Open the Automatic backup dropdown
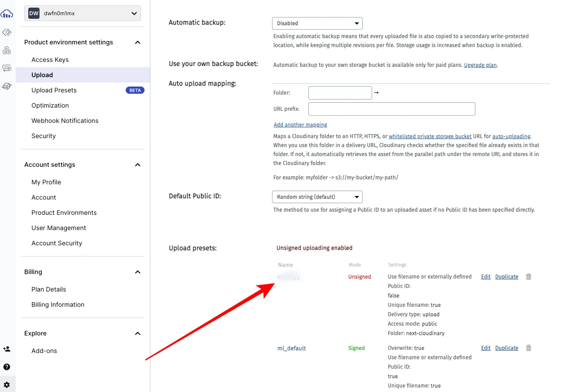 (317, 23)
